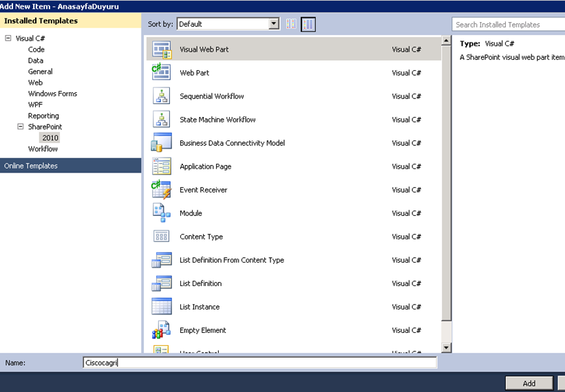Switch to small icons view
565x392 pixels.
[x=291, y=24]
